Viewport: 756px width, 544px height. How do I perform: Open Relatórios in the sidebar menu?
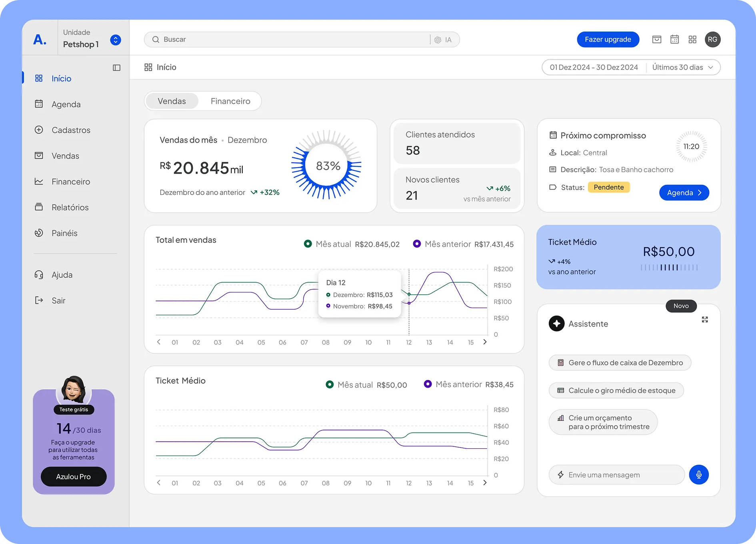tap(70, 207)
